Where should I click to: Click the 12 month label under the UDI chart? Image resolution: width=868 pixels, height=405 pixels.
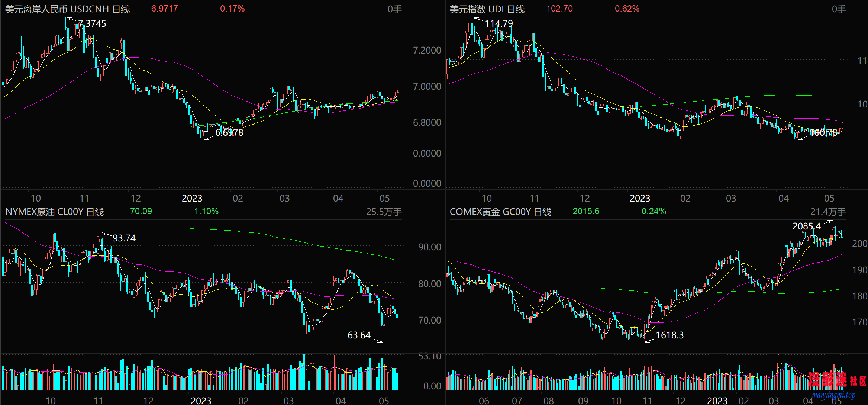click(x=585, y=198)
